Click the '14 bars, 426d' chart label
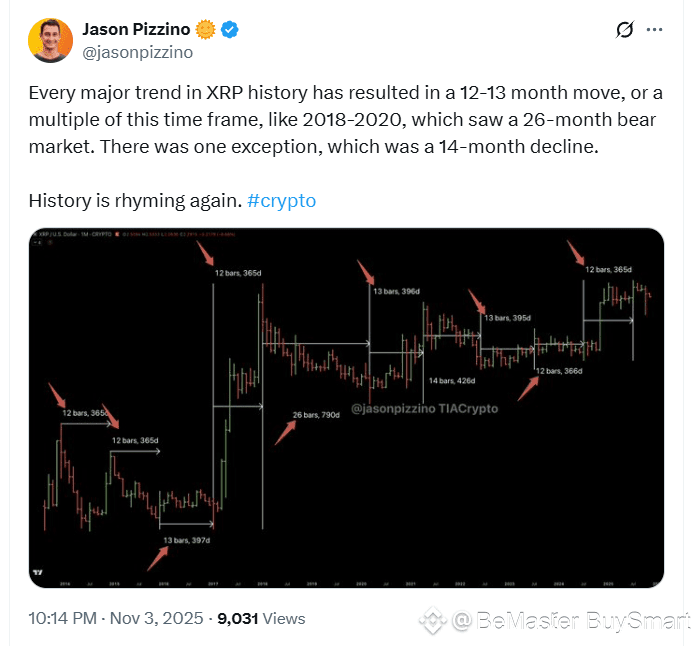This screenshot has width=698, height=646. [x=452, y=381]
